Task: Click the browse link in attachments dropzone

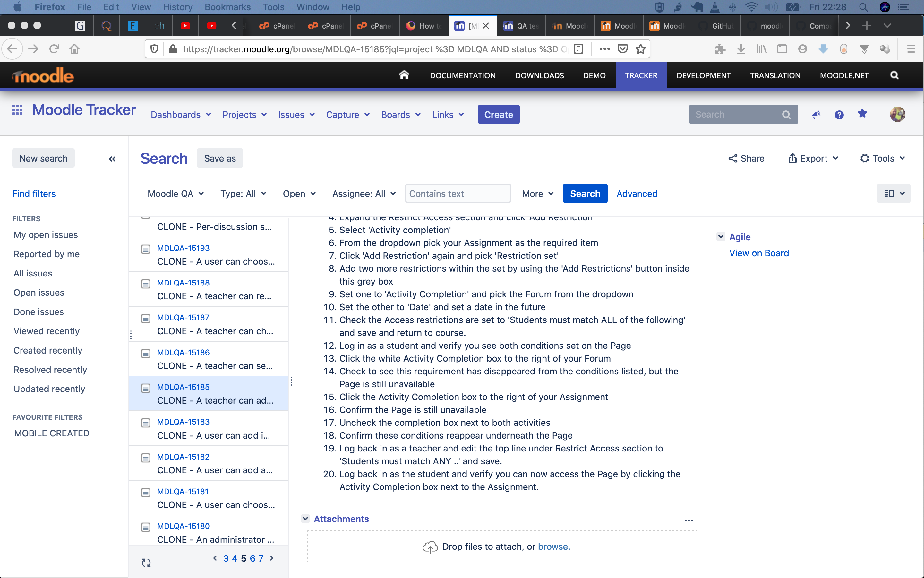Action: pos(554,547)
